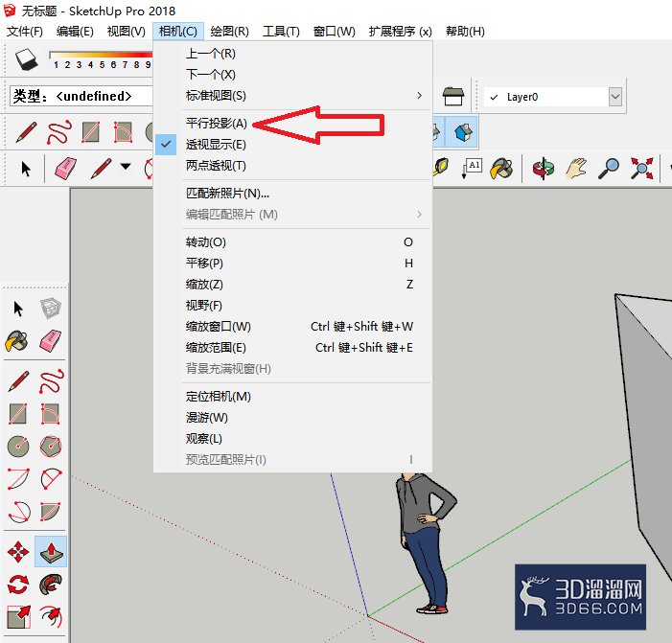Select Push/Pull tool in left toolbar
Image resolution: width=672 pixels, height=643 pixels.
pyautogui.click(x=51, y=552)
